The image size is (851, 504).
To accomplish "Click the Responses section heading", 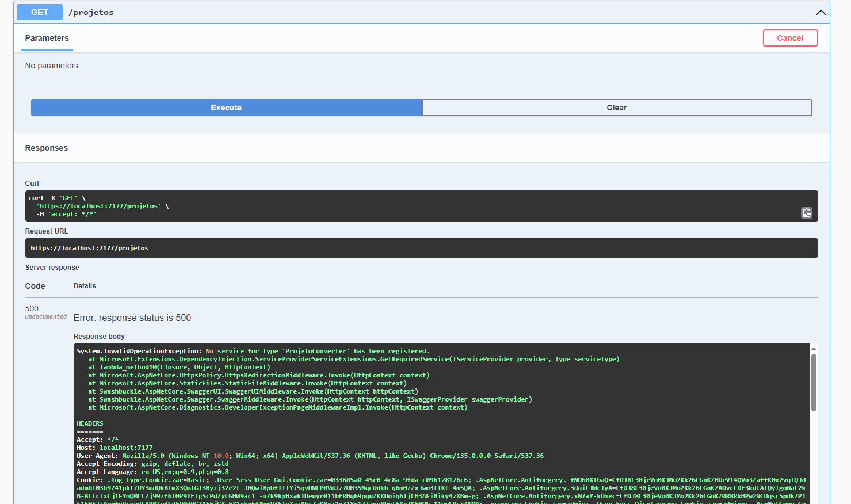I will click(x=47, y=148).
